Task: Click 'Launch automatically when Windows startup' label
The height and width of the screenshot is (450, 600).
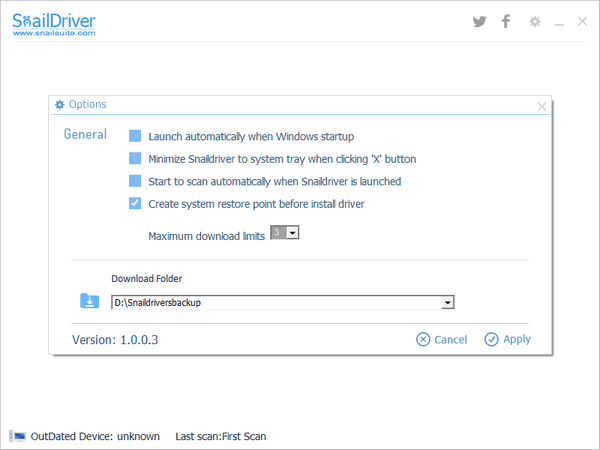Action: (x=251, y=137)
